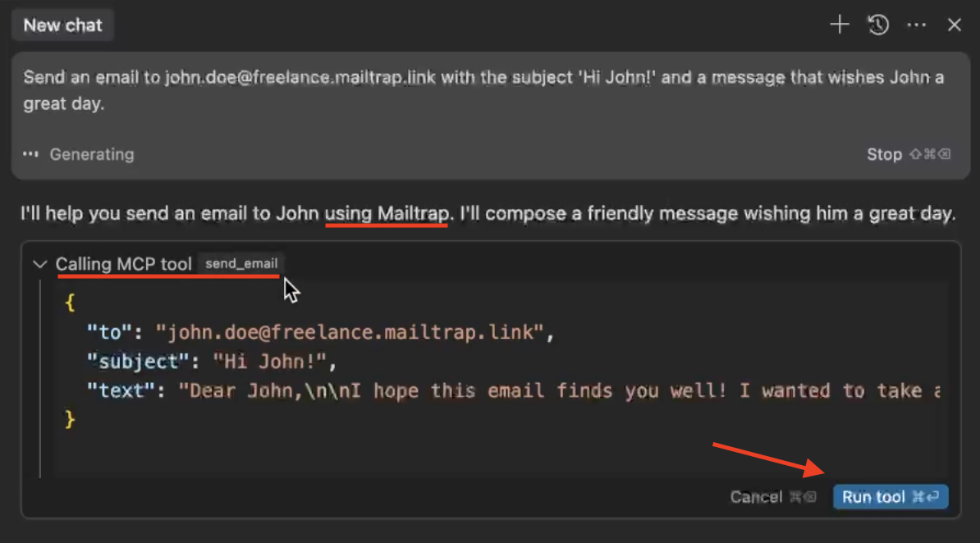Click the underlined "using Mailtrap" text
Viewport: 980px width, 543px height.
click(387, 214)
